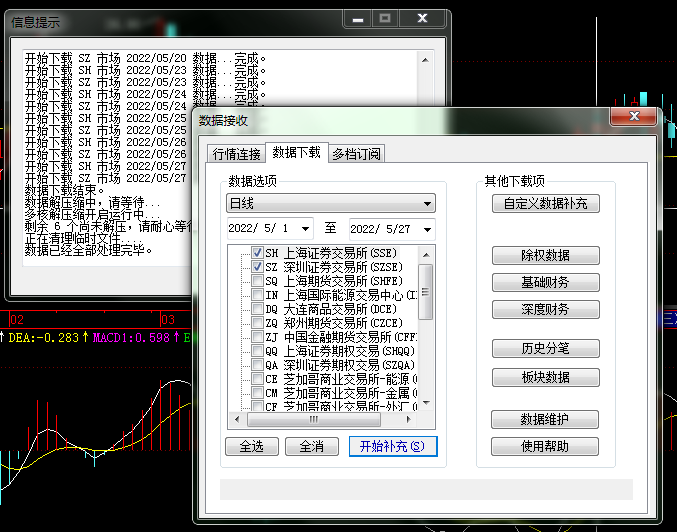Click exchange list scroll up arrow

426,255
